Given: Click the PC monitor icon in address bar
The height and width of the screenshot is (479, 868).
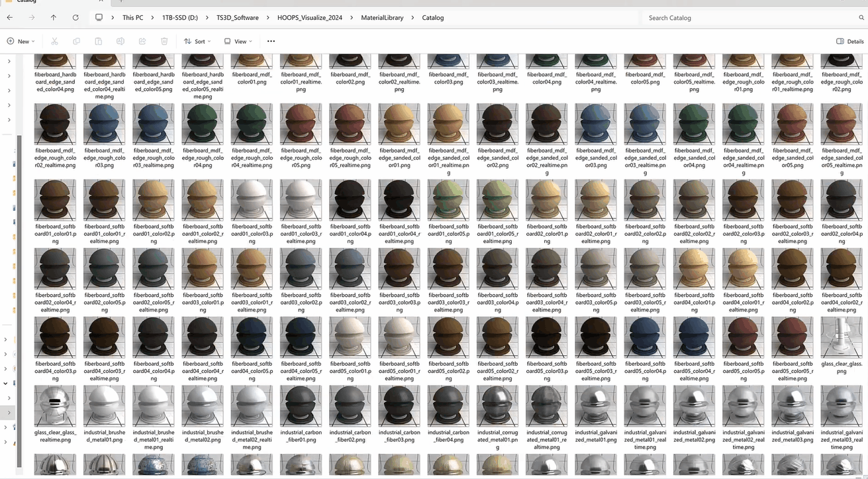Looking at the screenshot, I should [99, 18].
